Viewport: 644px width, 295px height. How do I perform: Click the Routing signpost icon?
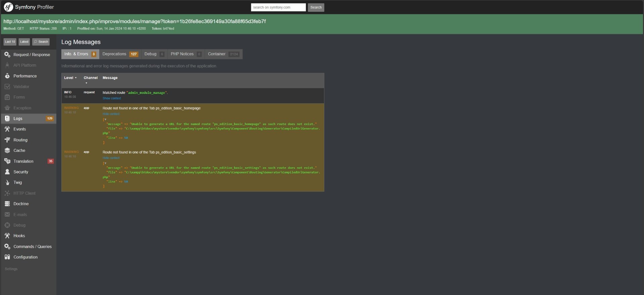coord(7,140)
